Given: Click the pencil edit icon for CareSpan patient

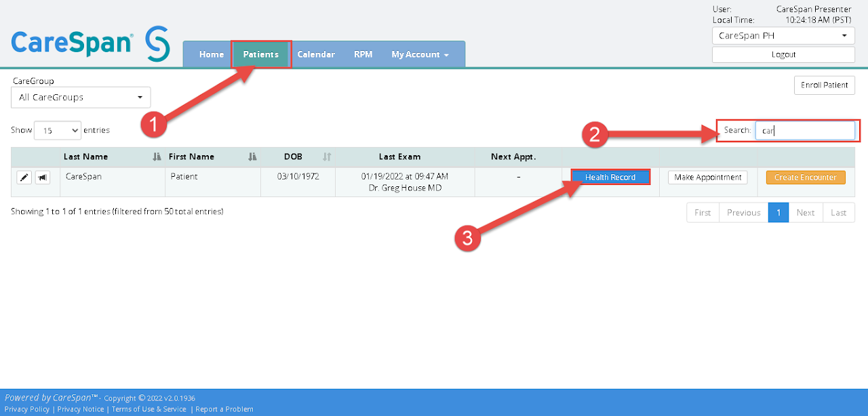Looking at the screenshot, I should tap(24, 178).
